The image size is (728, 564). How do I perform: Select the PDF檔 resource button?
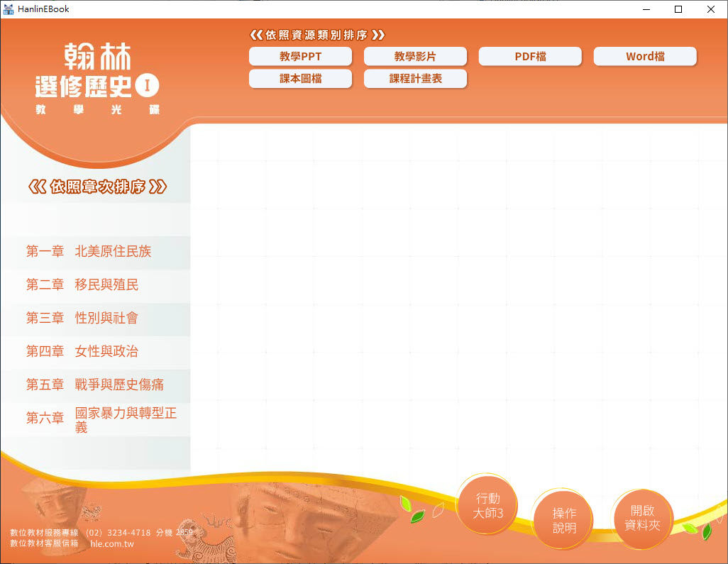click(x=530, y=57)
